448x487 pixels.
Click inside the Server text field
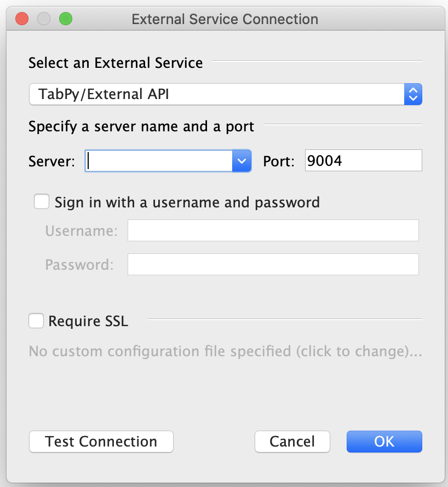tap(159, 161)
